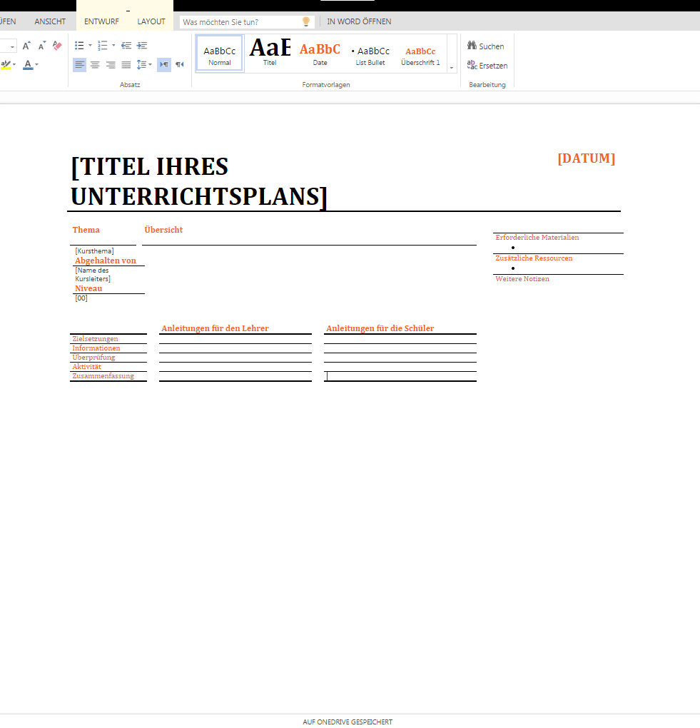Open line spacing options
Screen dimensions: 700x728
click(x=141, y=64)
